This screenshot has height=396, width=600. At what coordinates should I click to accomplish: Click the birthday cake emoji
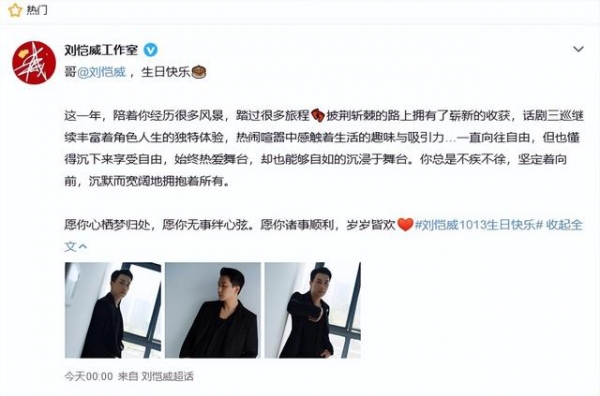click(199, 72)
